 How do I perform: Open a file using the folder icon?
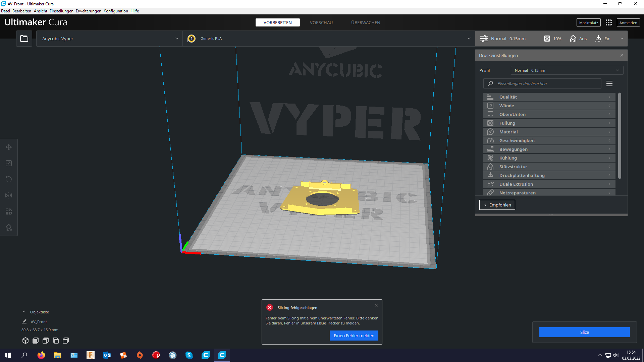pyautogui.click(x=24, y=38)
